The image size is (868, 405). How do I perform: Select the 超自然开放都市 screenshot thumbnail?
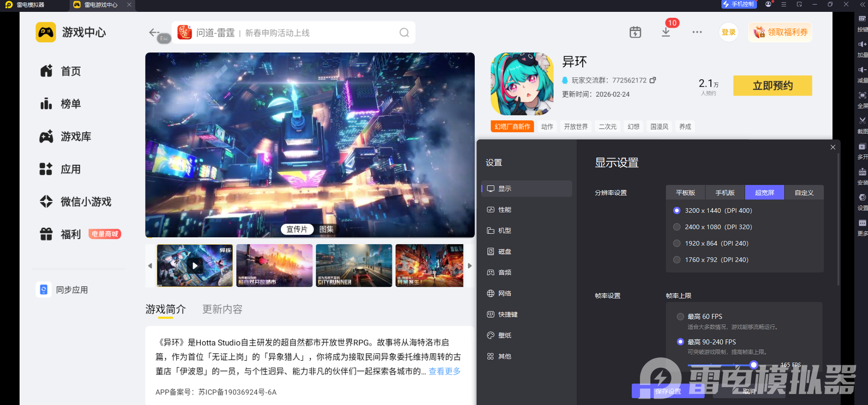274,266
